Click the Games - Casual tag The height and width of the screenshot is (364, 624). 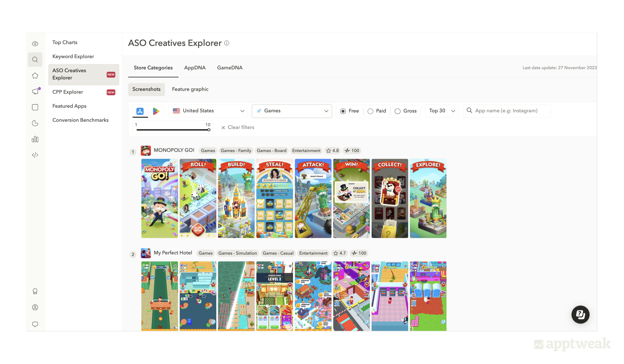coord(278,253)
